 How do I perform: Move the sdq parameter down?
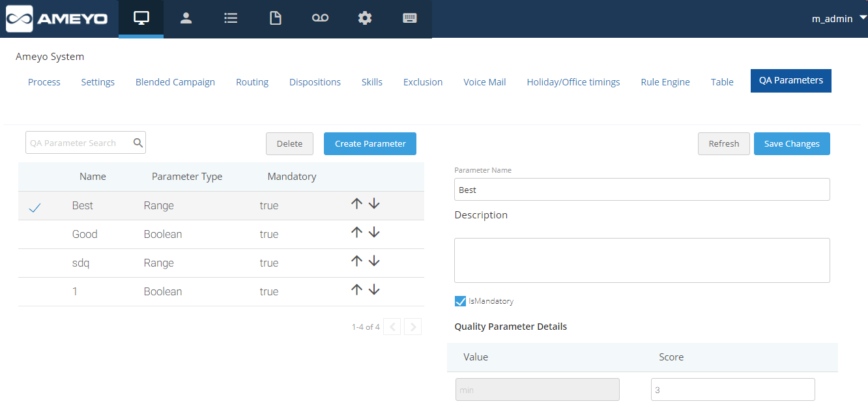[374, 260]
